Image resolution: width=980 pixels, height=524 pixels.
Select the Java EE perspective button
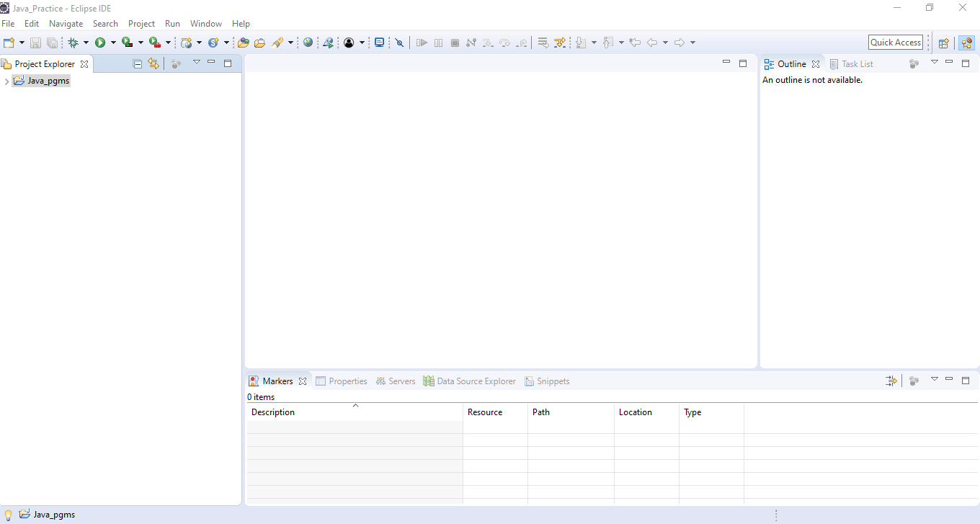click(966, 43)
